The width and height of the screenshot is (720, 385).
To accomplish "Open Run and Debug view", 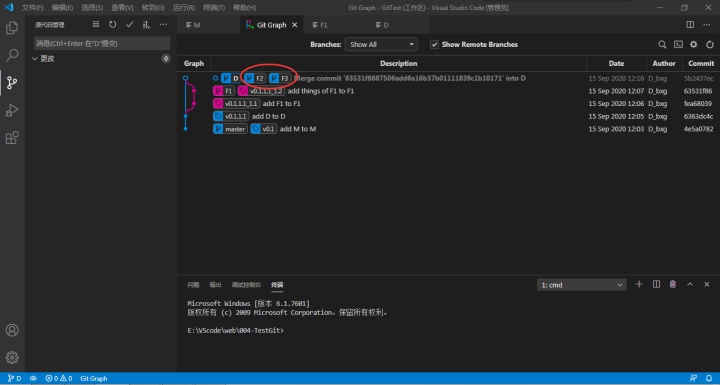I will pyautogui.click(x=12, y=110).
